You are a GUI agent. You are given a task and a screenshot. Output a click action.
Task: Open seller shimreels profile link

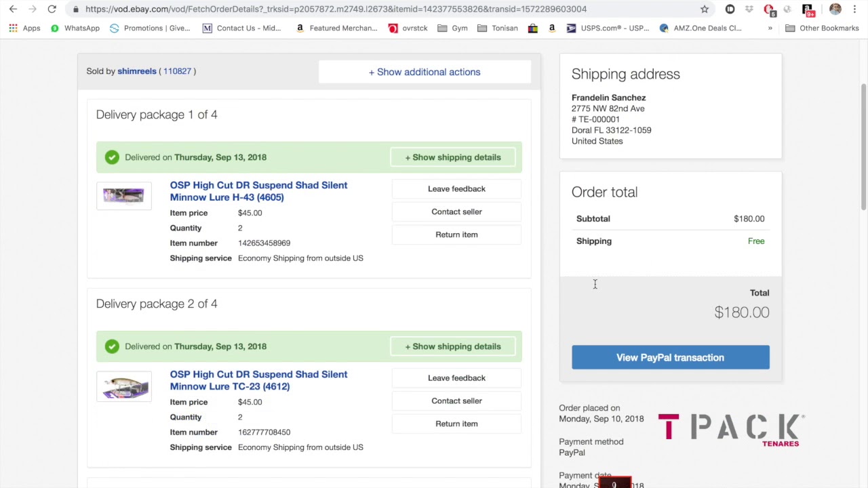(137, 71)
